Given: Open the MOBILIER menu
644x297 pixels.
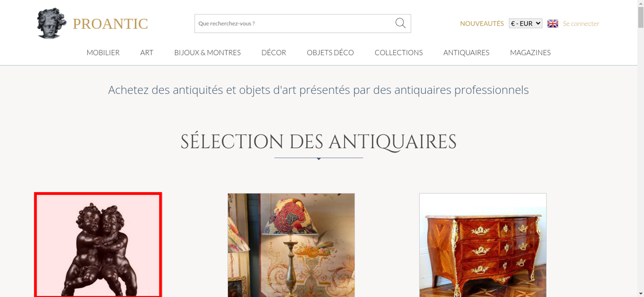Looking at the screenshot, I should (103, 52).
